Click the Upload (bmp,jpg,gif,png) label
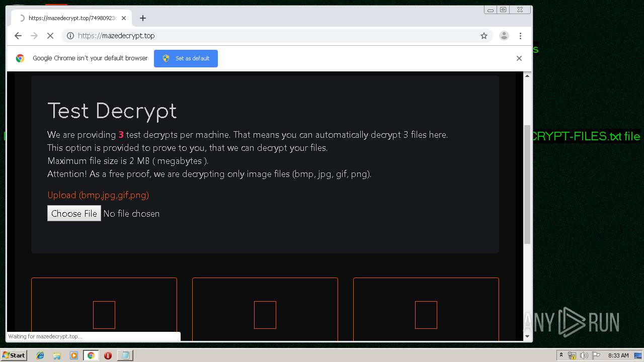This screenshot has height=362, width=644. point(98,195)
